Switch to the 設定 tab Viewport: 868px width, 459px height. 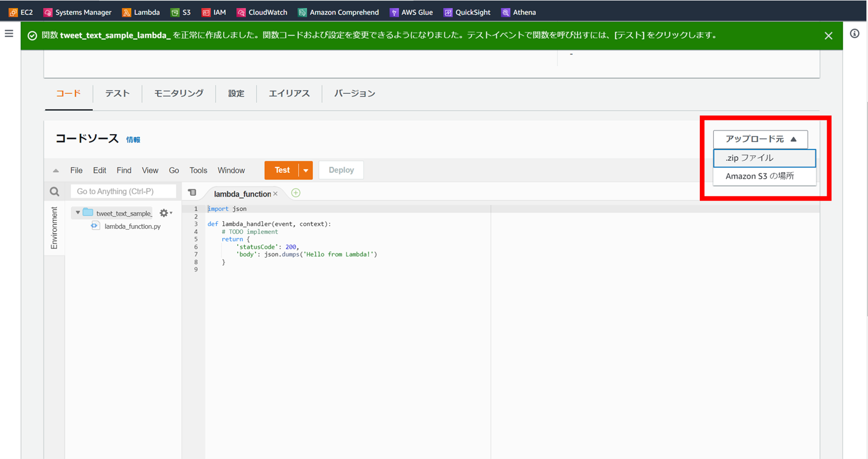coord(236,93)
